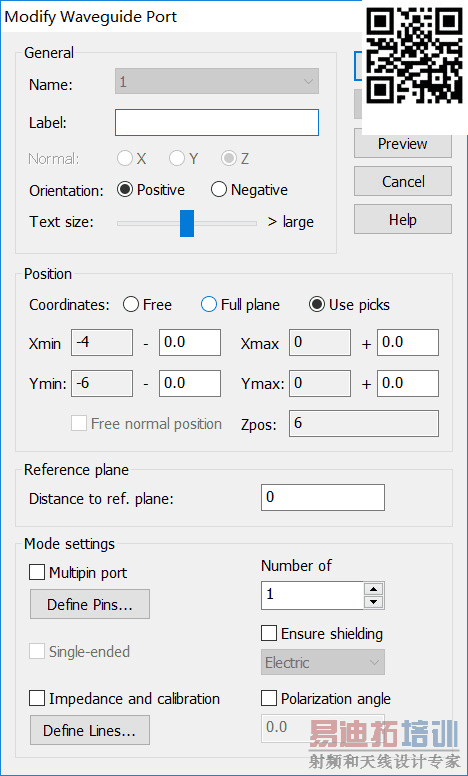The width and height of the screenshot is (468, 776).
Task: Open the Define Lines dialog
Action: (x=90, y=730)
